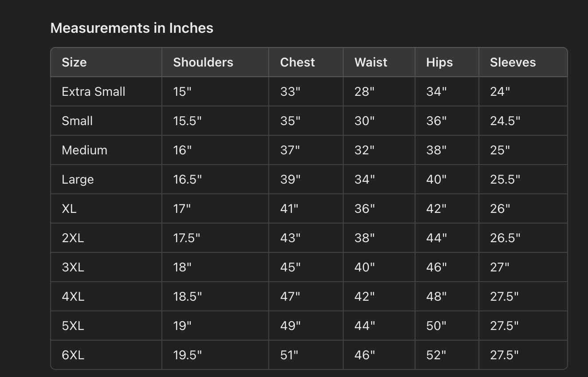Click the 6XL size row label
Image resolution: width=588 pixels, height=377 pixels.
(x=73, y=355)
